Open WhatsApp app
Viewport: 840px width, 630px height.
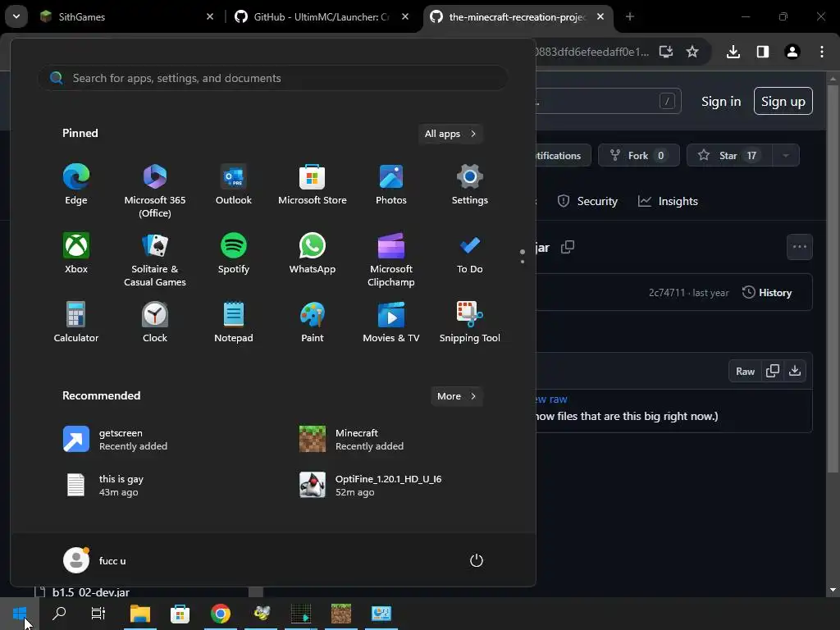click(x=313, y=253)
